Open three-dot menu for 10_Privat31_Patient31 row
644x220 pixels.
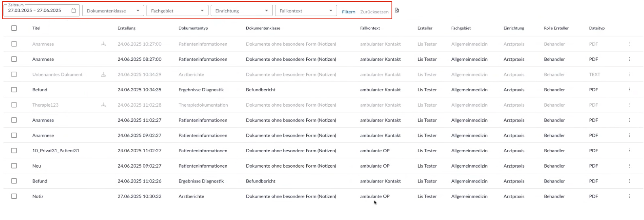(x=629, y=151)
